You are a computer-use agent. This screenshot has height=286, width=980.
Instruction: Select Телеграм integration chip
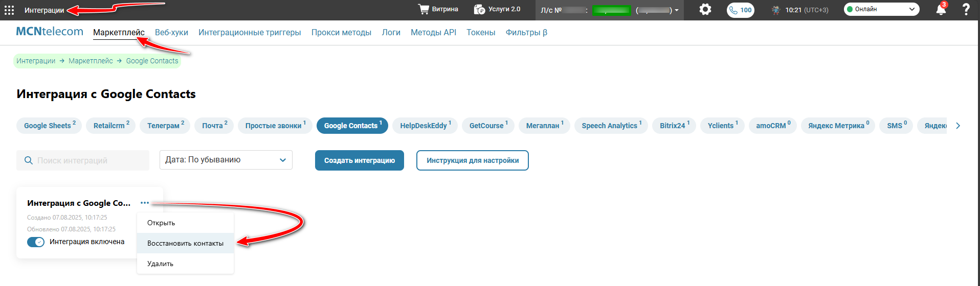[x=165, y=126]
